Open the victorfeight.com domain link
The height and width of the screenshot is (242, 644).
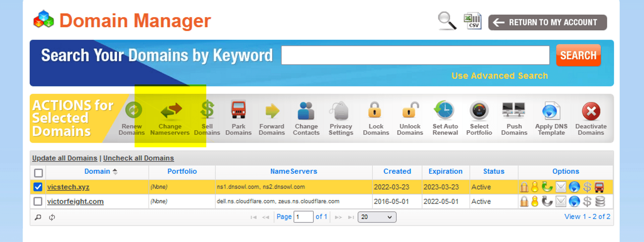click(x=75, y=201)
